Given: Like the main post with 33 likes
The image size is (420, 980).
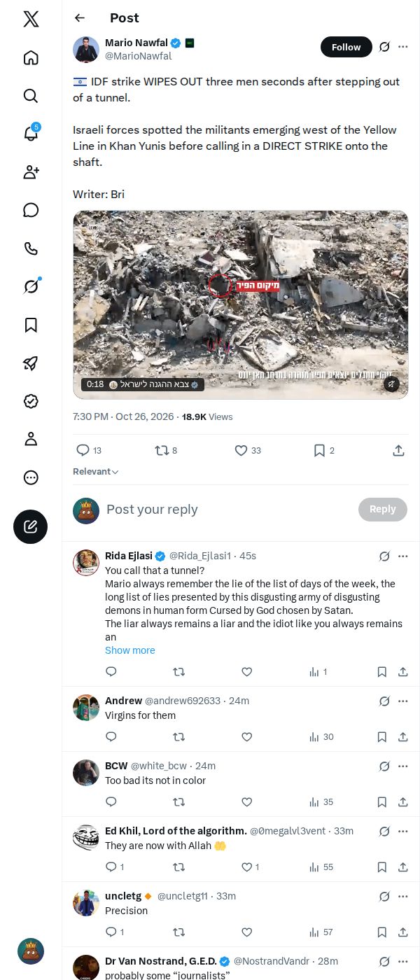Looking at the screenshot, I should click(247, 451).
